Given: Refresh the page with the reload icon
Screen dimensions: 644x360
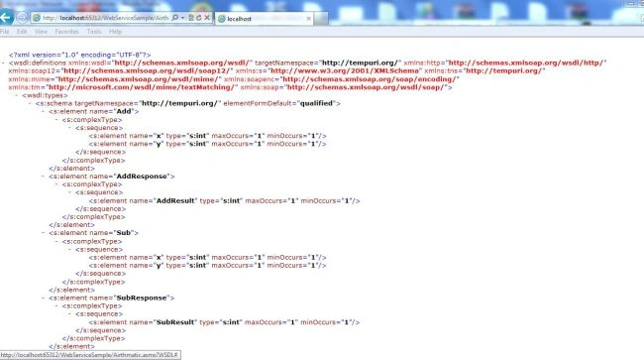Looking at the screenshot, I should click(x=199, y=18).
